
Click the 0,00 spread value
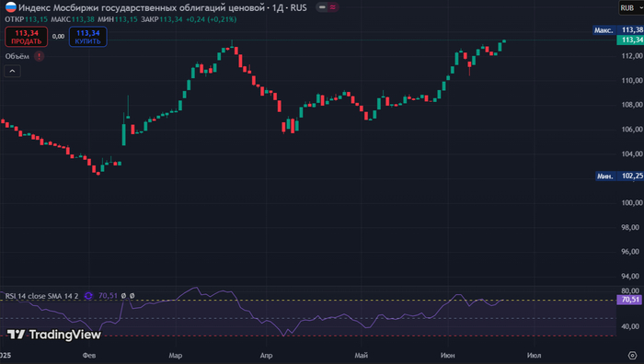click(x=58, y=37)
